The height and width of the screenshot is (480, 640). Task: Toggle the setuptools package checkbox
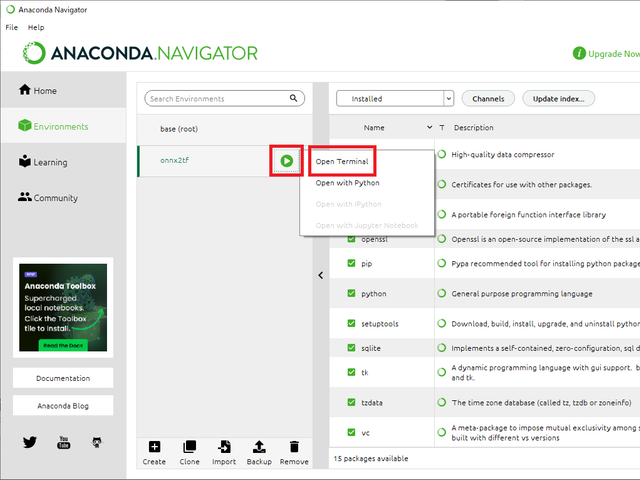pos(351,323)
